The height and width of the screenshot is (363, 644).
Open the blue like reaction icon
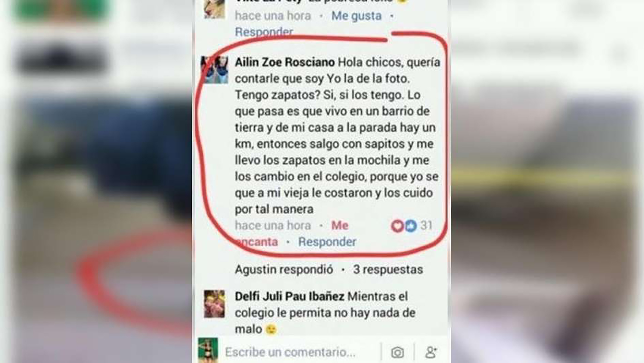pos(411,226)
